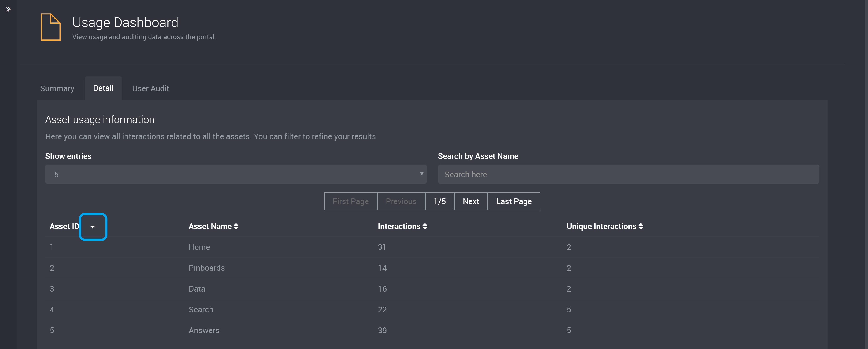Click the Previous page button
The image size is (868, 349).
click(x=401, y=201)
